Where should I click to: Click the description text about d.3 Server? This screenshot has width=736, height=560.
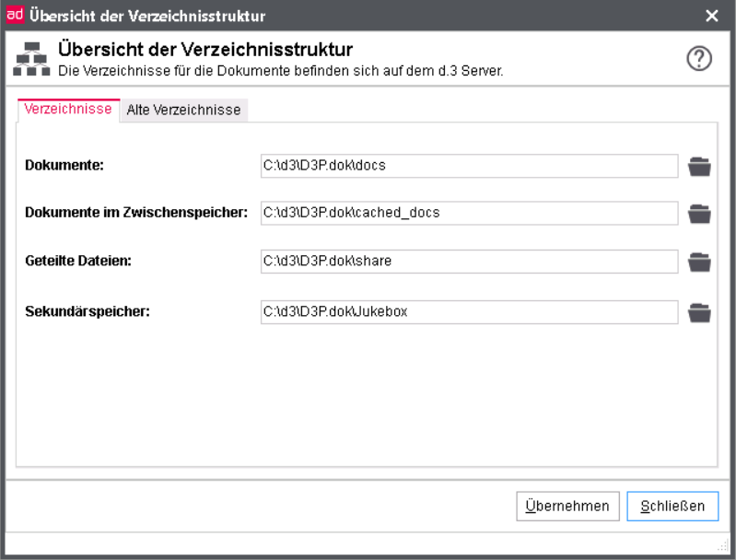[x=280, y=71]
